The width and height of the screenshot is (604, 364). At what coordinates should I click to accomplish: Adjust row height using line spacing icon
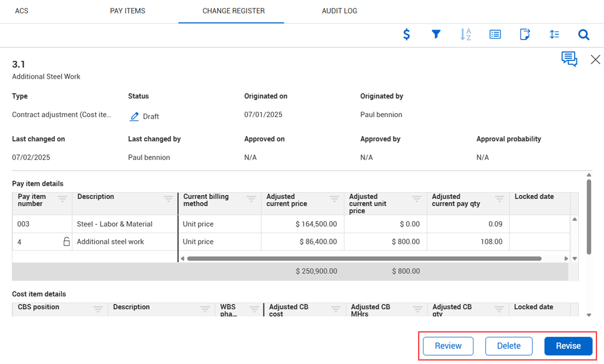[554, 35]
